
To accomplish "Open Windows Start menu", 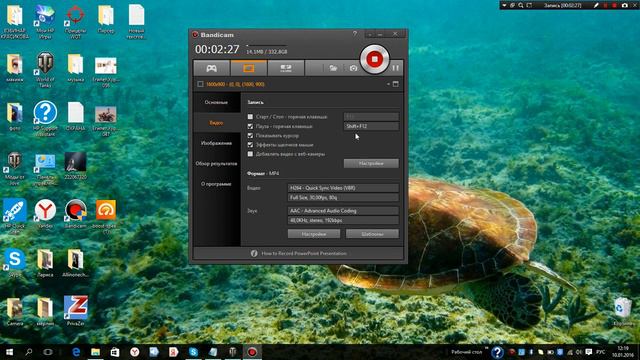I will pos(9,352).
